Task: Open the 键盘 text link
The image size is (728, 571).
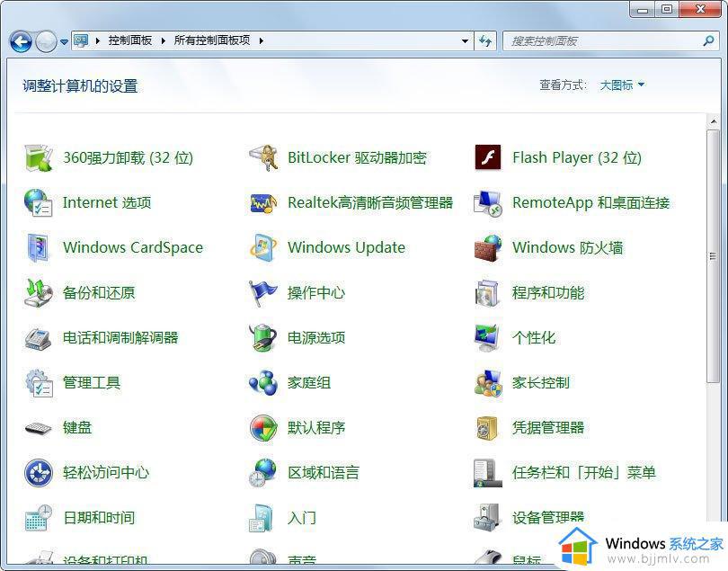Action: tap(77, 427)
